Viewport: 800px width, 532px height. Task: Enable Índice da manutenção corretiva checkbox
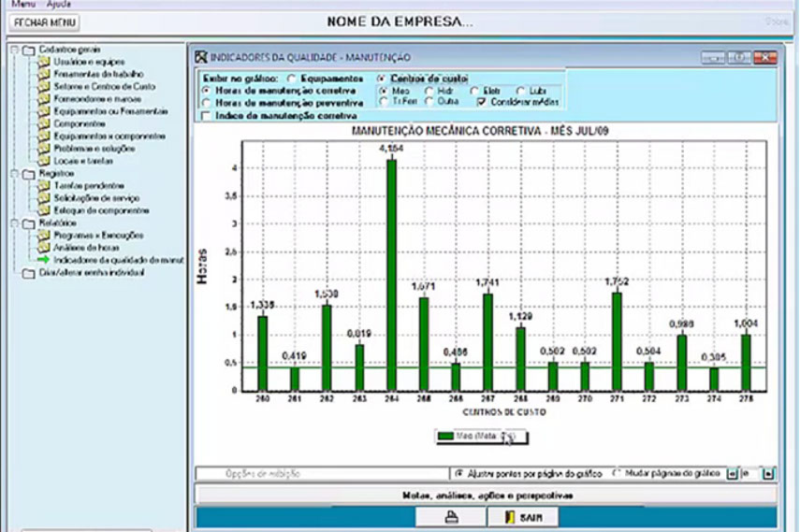(206, 115)
